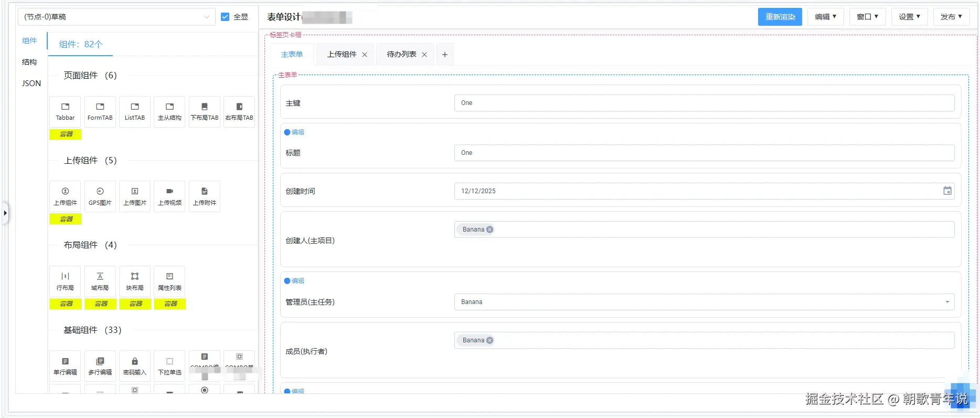
Task: Remove Banana tag from 成员(执行者)
Action: [489, 340]
